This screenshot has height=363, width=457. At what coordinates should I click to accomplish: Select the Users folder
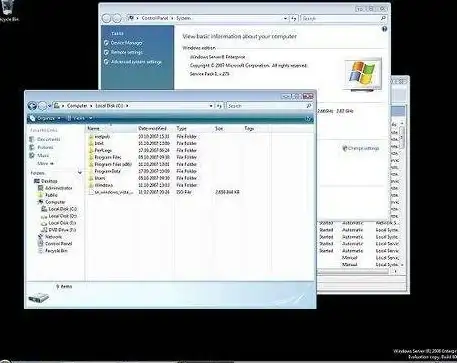point(97,178)
